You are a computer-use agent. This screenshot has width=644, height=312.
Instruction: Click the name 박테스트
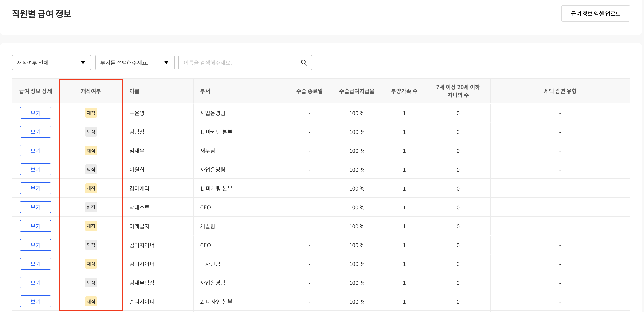tap(139, 207)
